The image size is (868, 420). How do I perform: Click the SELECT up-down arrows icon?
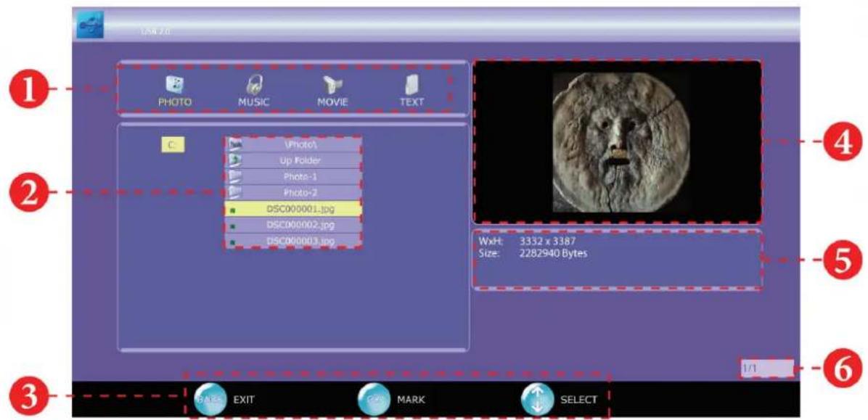(538, 400)
